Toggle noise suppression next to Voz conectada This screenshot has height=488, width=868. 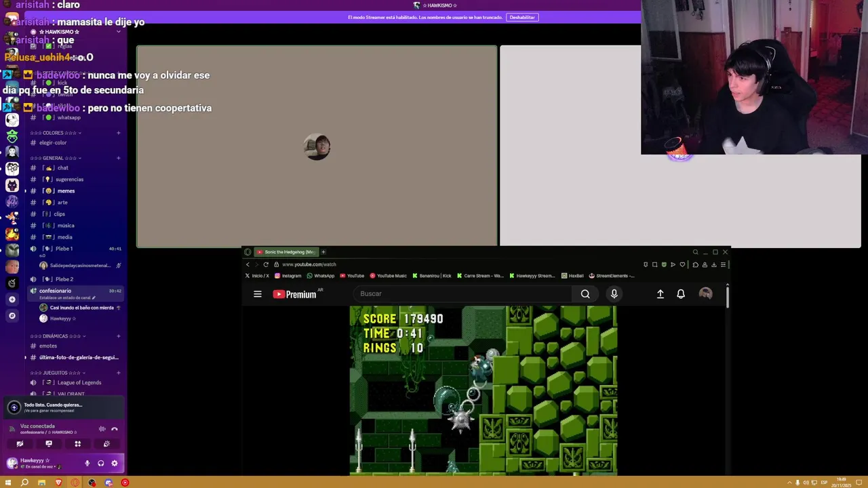point(102,429)
